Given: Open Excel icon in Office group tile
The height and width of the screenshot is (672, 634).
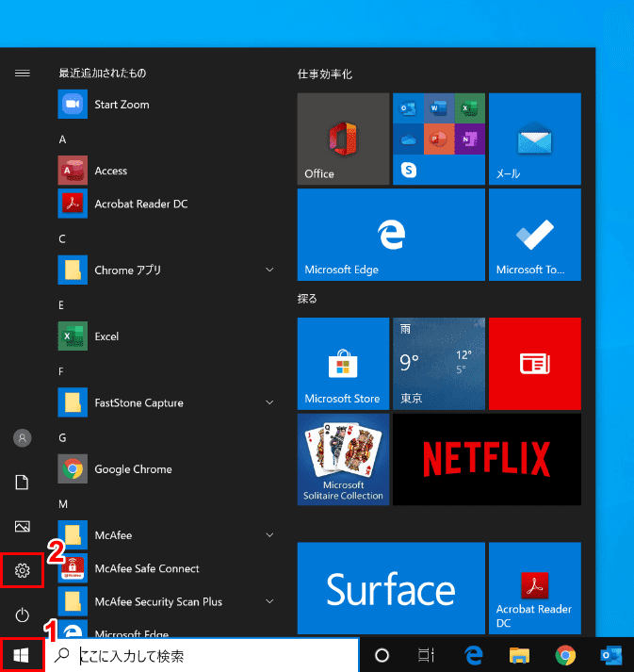Looking at the screenshot, I should [470, 108].
